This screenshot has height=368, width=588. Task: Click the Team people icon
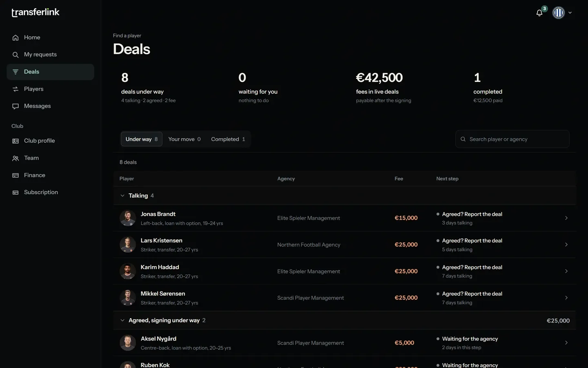pos(16,158)
